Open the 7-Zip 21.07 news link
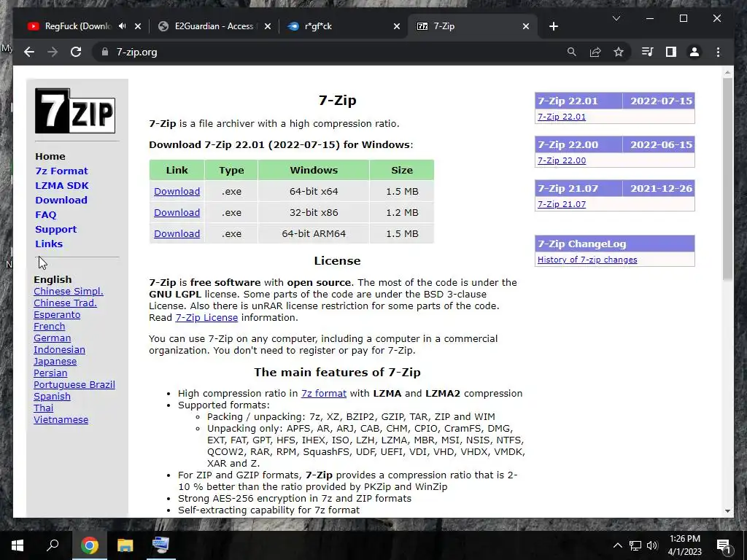The image size is (747, 560). pos(562,204)
